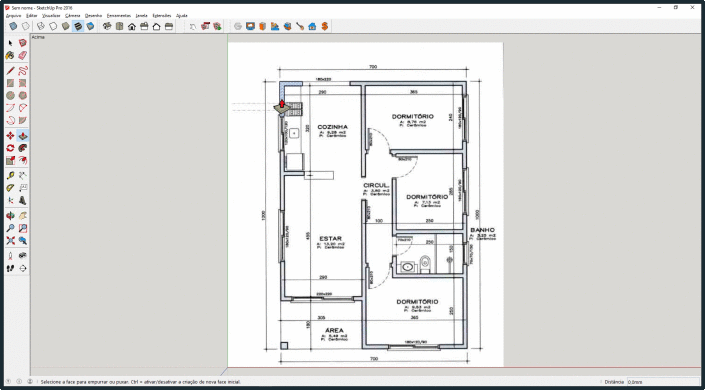Toggle X-Ray face style
This screenshot has height=390, width=705.
click(13, 27)
